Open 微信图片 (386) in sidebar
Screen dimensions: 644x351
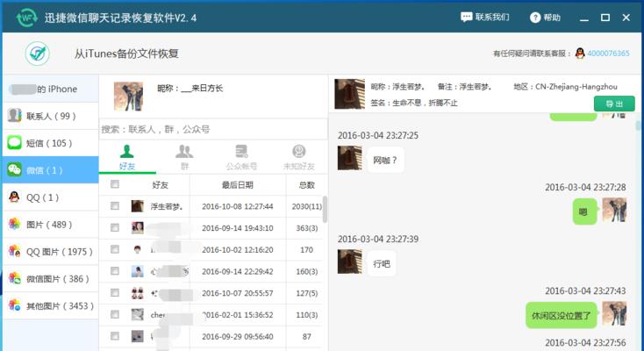pyautogui.click(x=51, y=279)
